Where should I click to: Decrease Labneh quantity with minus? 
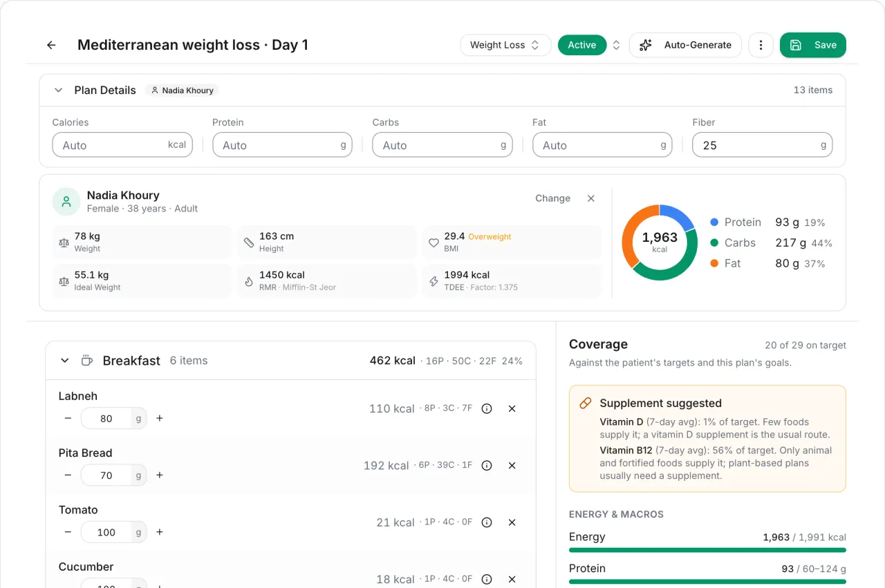68,418
